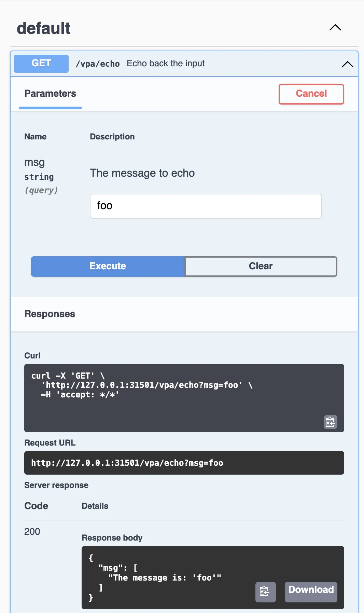364x613 pixels.
Task: Click the response body JSON text
Action: pos(155,577)
